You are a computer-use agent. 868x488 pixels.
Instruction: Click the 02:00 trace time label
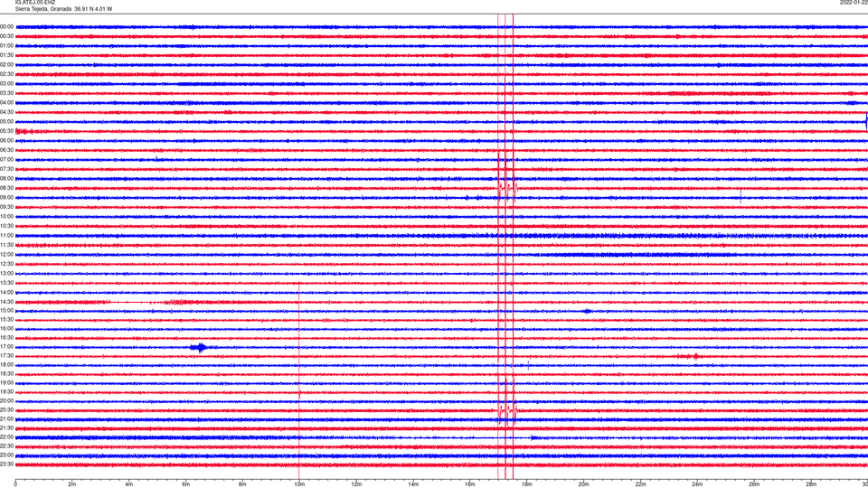(x=6, y=65)
